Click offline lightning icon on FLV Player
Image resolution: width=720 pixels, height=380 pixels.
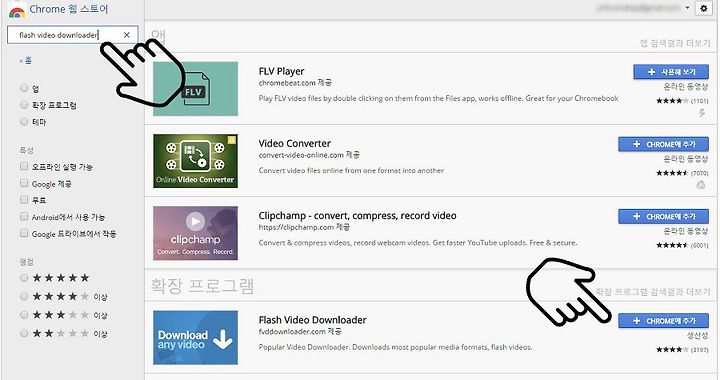pos(702,113)
